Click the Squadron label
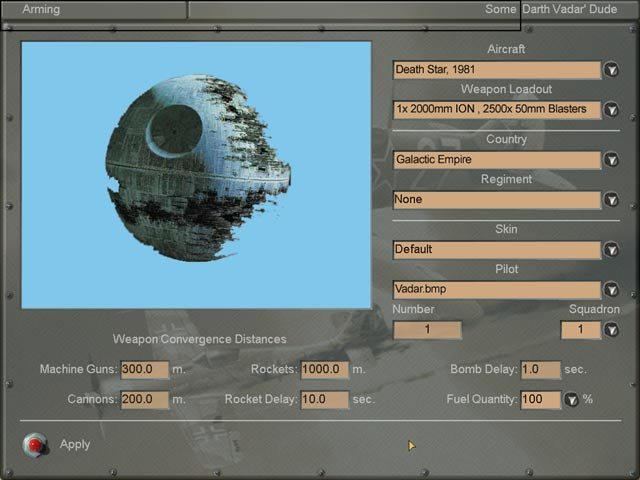640x480 pixels. coord(594,309)
